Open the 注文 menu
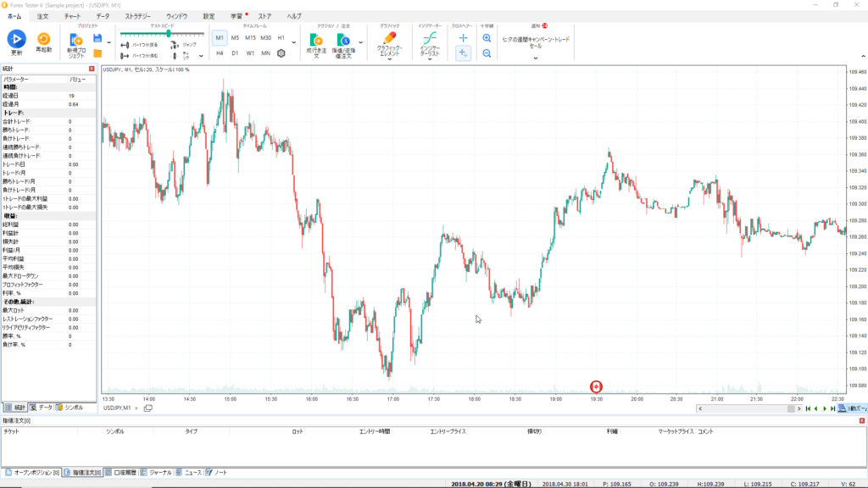 [42, 17]
